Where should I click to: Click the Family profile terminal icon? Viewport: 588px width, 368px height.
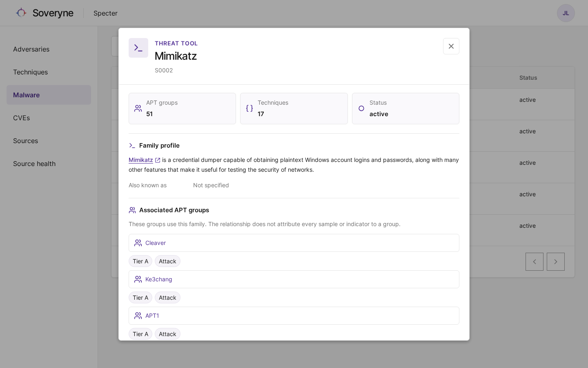click(132, 146)
